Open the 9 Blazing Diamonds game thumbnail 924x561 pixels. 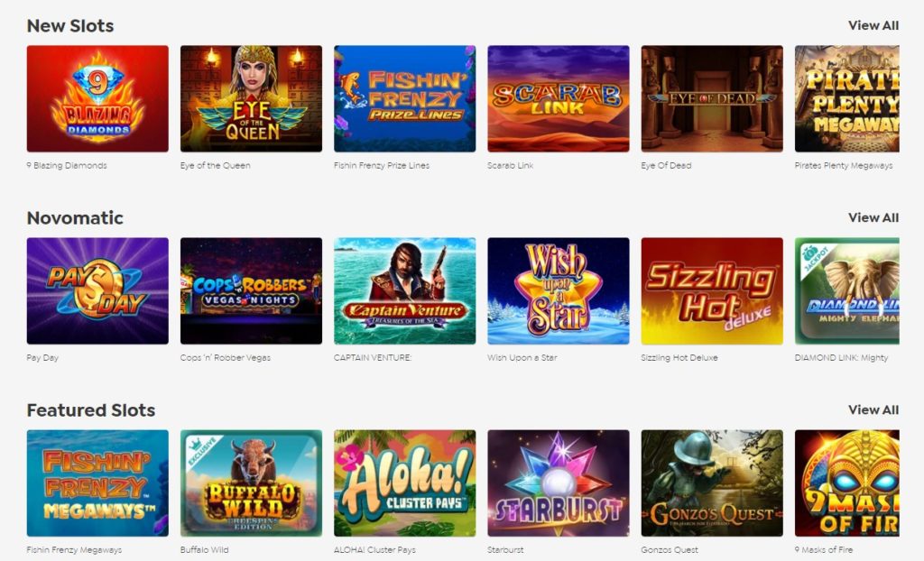pyautogui.click(x=97, y=98)
